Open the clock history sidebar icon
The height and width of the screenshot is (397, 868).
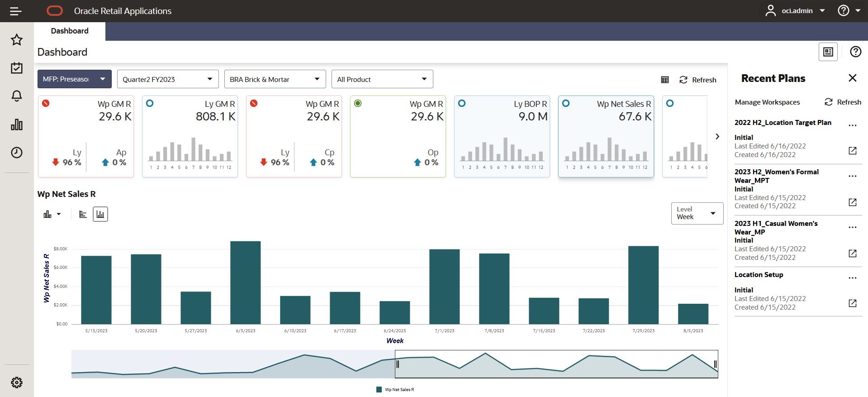coord(17,153)
